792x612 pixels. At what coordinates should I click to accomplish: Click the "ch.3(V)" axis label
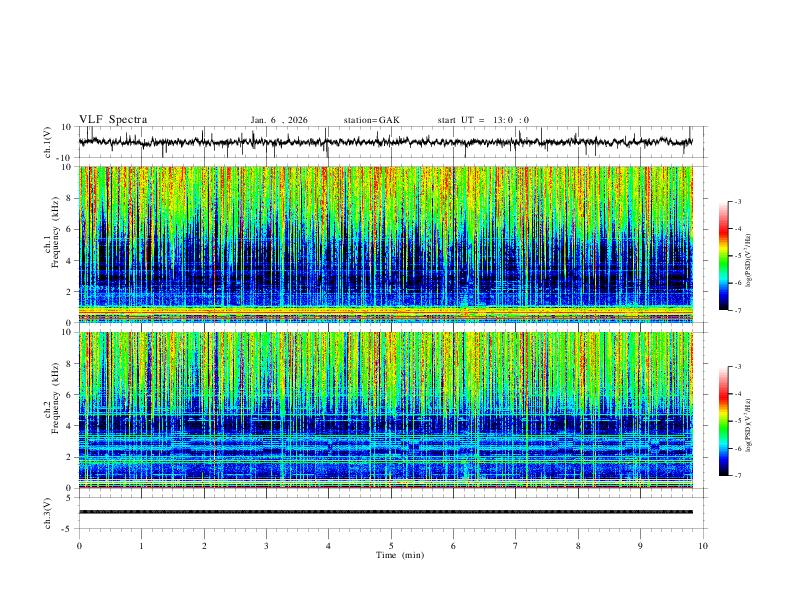(x=48, y=513)
